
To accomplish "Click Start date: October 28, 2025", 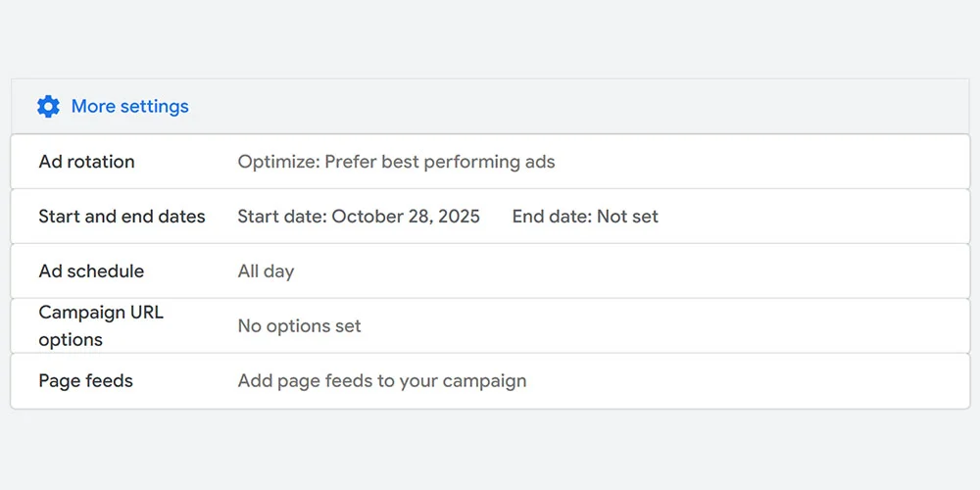I will tap(359, 217).
